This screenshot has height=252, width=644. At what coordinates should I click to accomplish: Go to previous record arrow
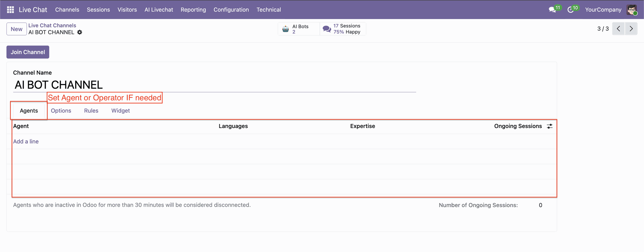click(618, 29)
